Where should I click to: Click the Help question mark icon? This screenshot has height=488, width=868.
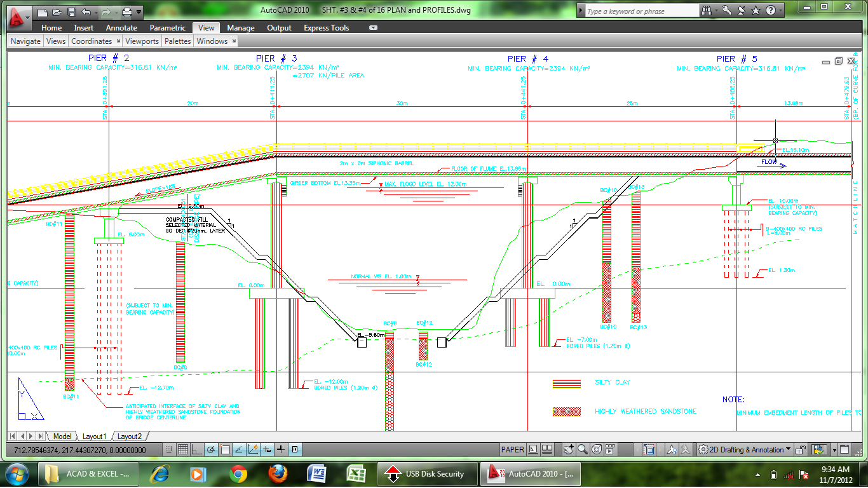771,11
